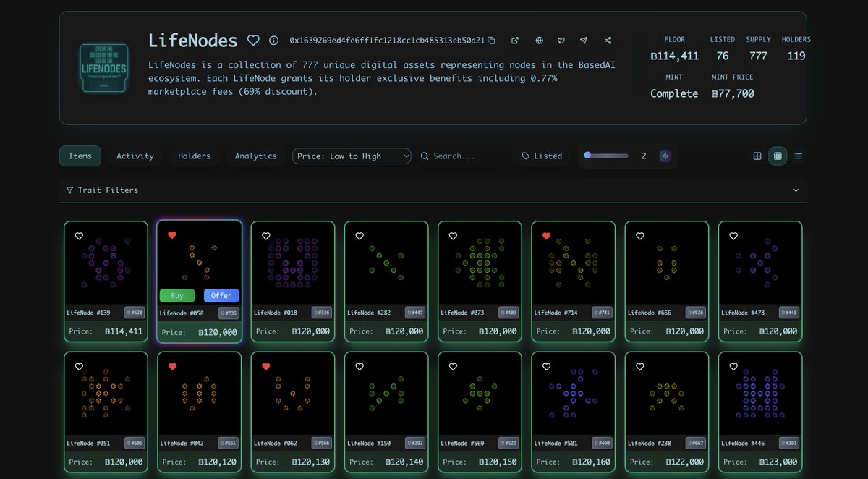Like LifeNode #501 with its heart

tap(547, 367)
